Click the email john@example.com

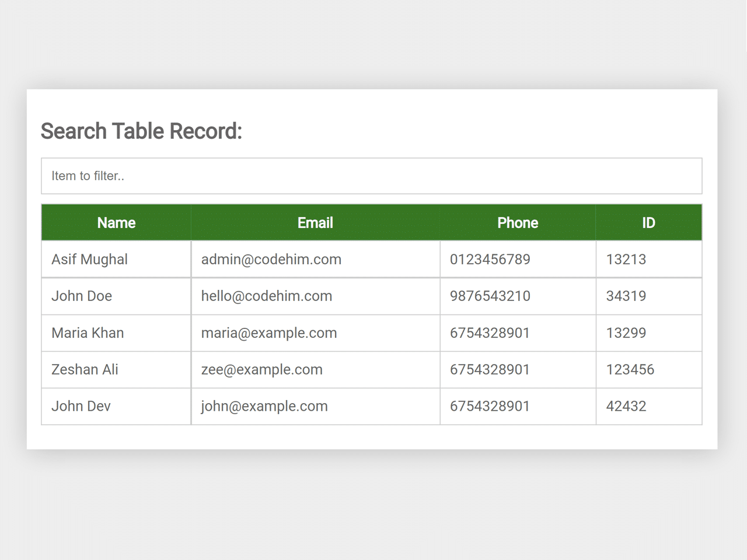[264, 406]
